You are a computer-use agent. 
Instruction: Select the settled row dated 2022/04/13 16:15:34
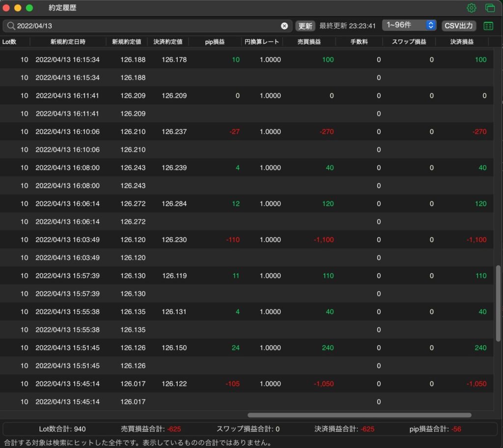247,59
